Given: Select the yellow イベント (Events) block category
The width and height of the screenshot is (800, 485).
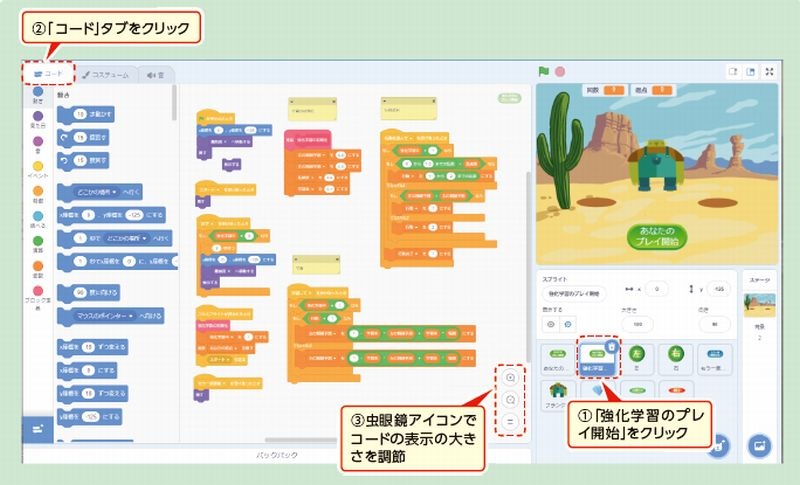Looking at the screenshot, I should click(37, 167).
